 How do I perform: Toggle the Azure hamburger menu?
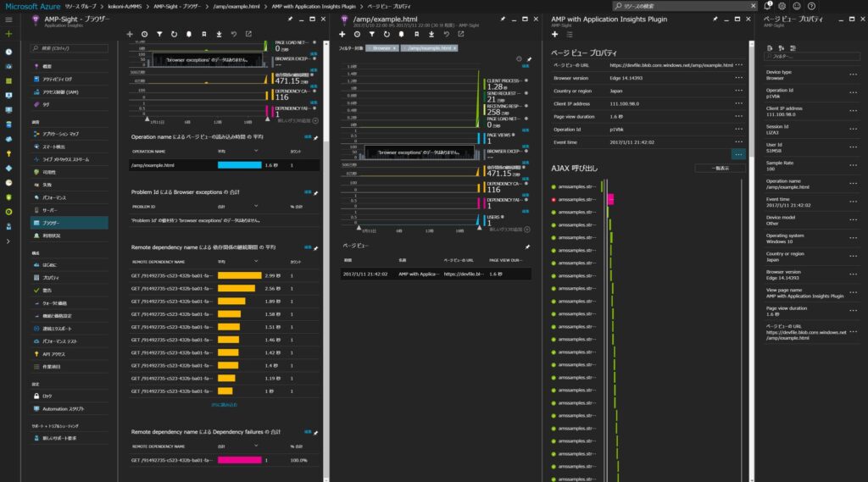(x=8, y=19)
